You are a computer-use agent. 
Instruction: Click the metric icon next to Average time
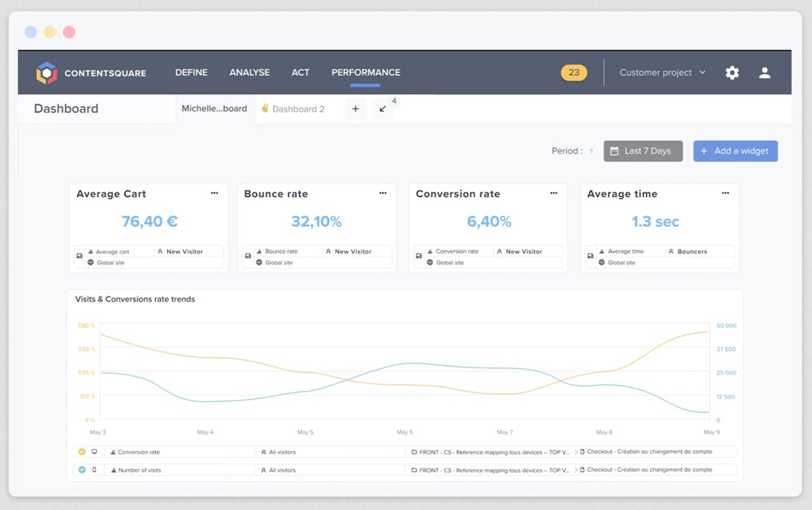[x=602, y=251]
